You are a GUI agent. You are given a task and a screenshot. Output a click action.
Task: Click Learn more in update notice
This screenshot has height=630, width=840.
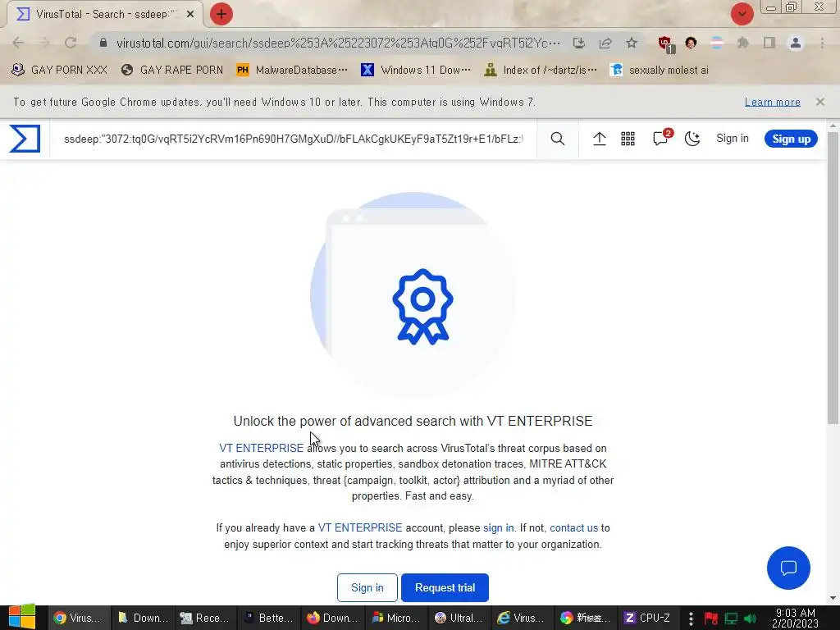[773, 102]
